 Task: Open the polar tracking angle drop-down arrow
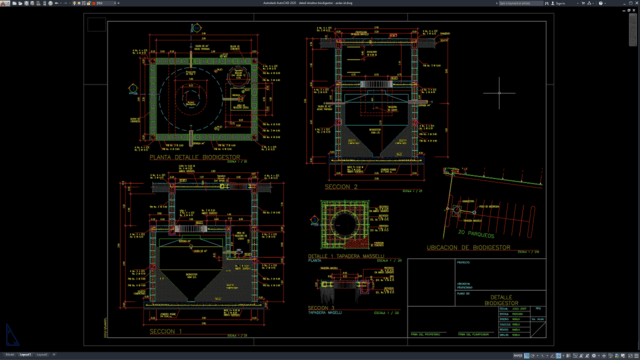pyautogui.click(x=547, y=356)
